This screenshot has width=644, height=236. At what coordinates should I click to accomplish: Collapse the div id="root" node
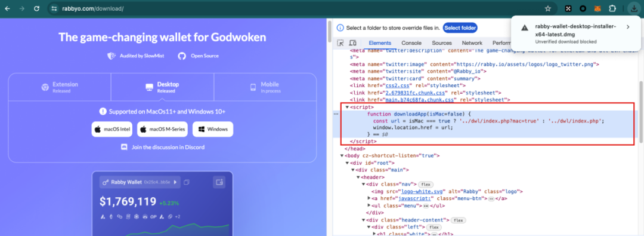347,163
